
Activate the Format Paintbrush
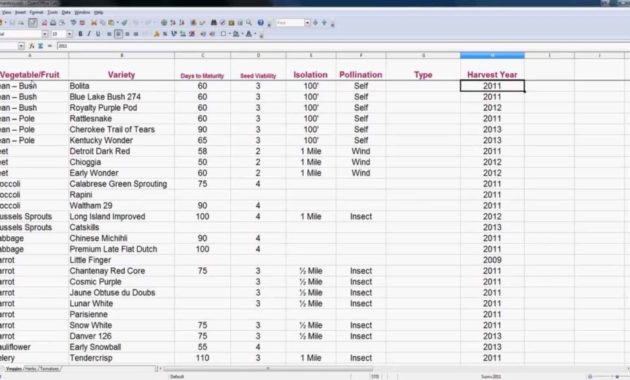pos(124,23)
